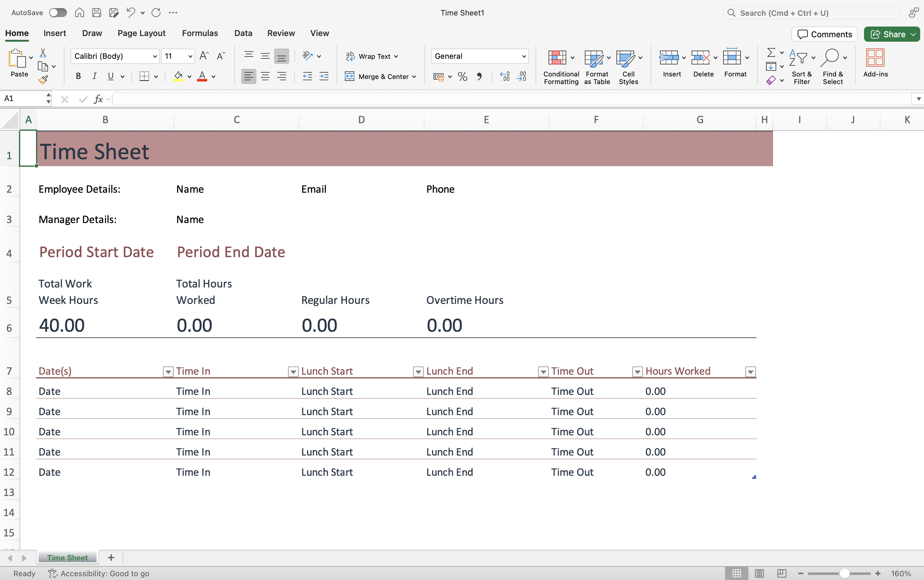This screenshot has width=924, height=580.
Task: Click the Percent Style icon
Action: [463, 76]
